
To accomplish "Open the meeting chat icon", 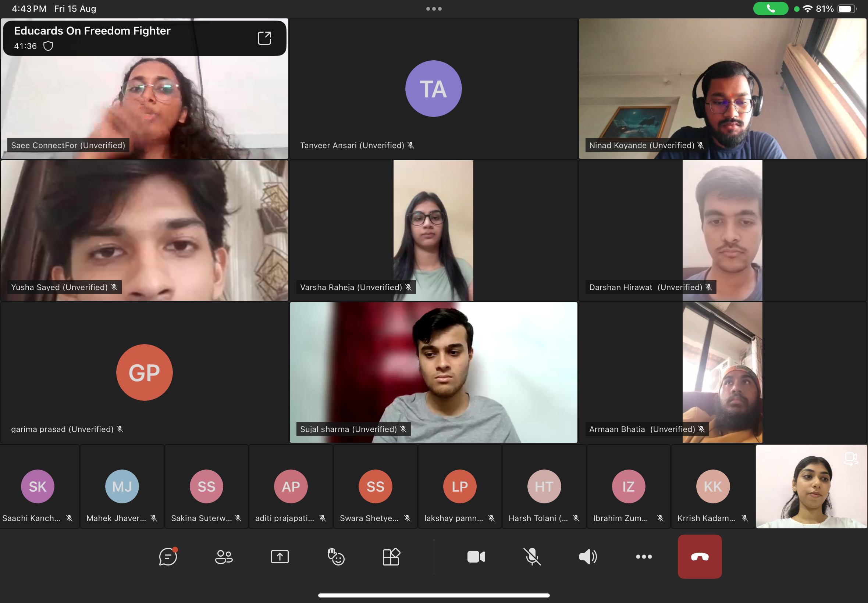I will tap(168, 557).
